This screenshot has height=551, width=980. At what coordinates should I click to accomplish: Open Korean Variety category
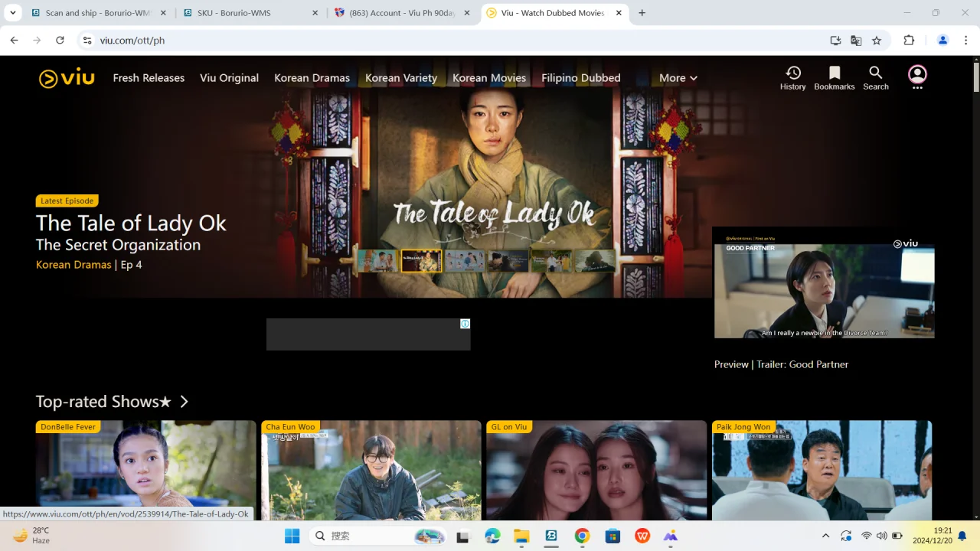[x=401, y=77]
